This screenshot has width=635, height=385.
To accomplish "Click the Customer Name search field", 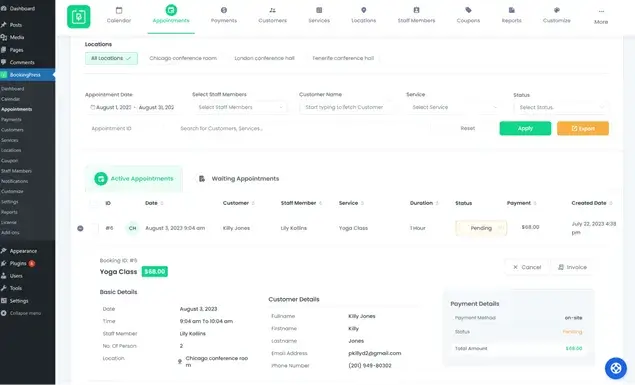I will tap(347, 107).
